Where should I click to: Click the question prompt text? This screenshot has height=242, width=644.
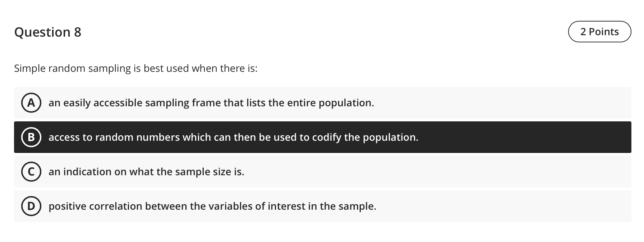click(x=136, y=68)
